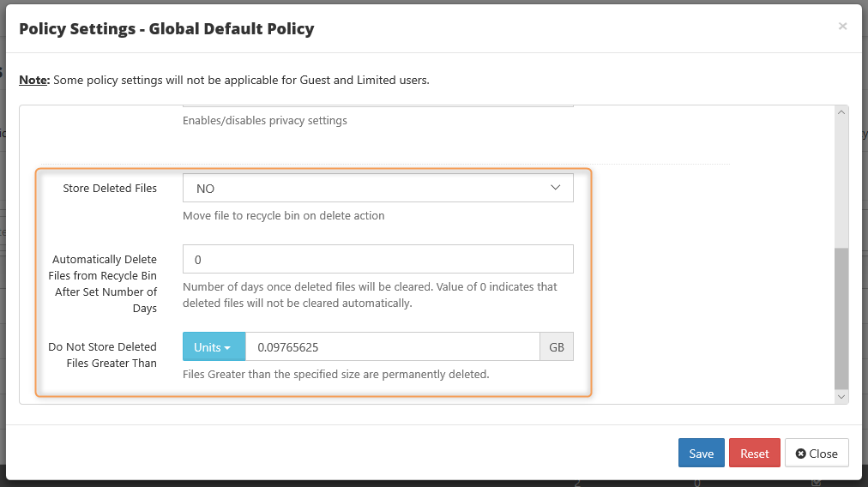The image size is (868, 487).
Task: Click the Close button in dialog footer
Action: pyautogui.click(x=817, y=454)
